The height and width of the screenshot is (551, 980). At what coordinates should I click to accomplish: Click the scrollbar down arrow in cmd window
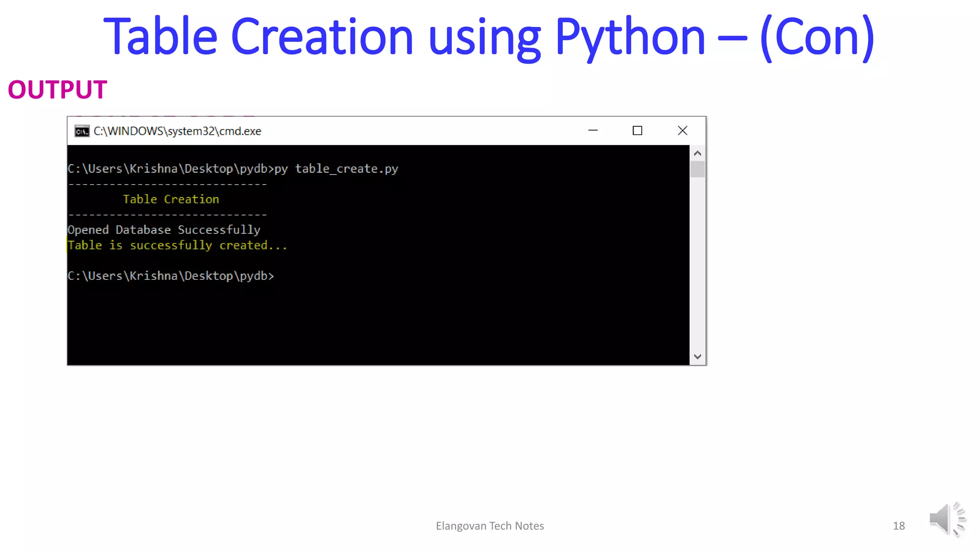click(x=698, y=357)
